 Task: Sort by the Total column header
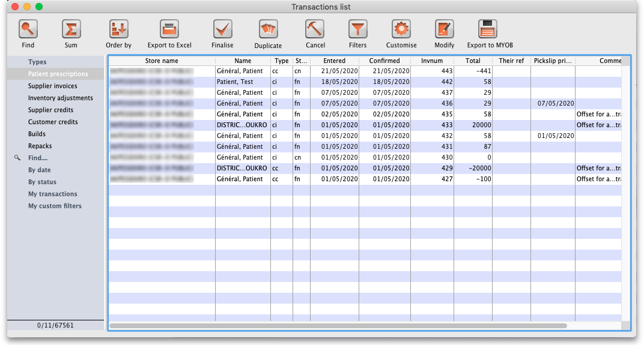pos(473,61)
